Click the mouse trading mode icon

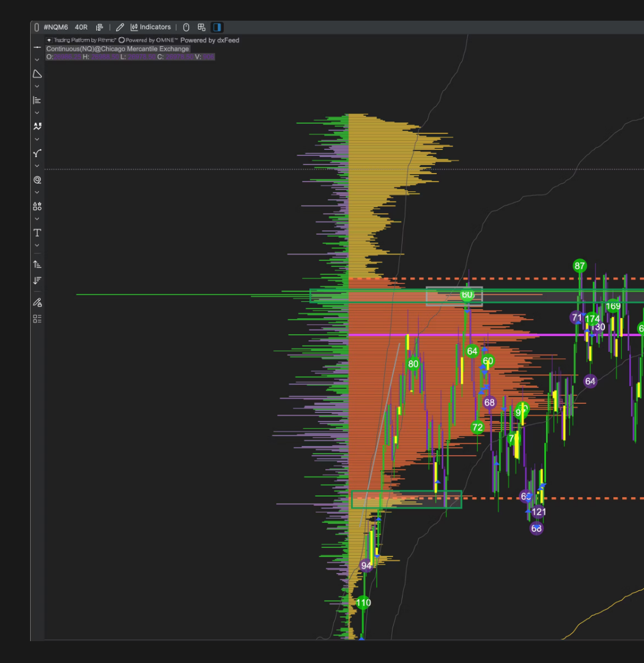tap(186, 27)
